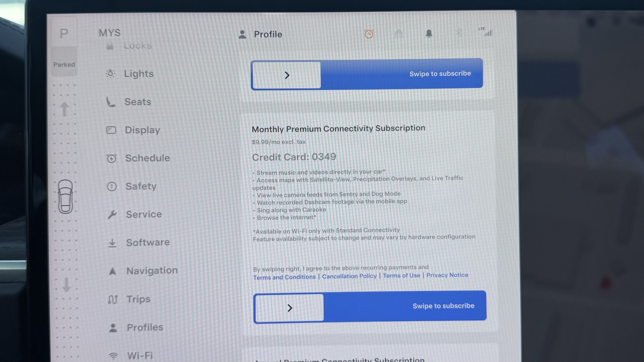The height and width of the screenshot is (362, 644).
Task: Open Safety via the exclamation icon
Action: point(112,186)
